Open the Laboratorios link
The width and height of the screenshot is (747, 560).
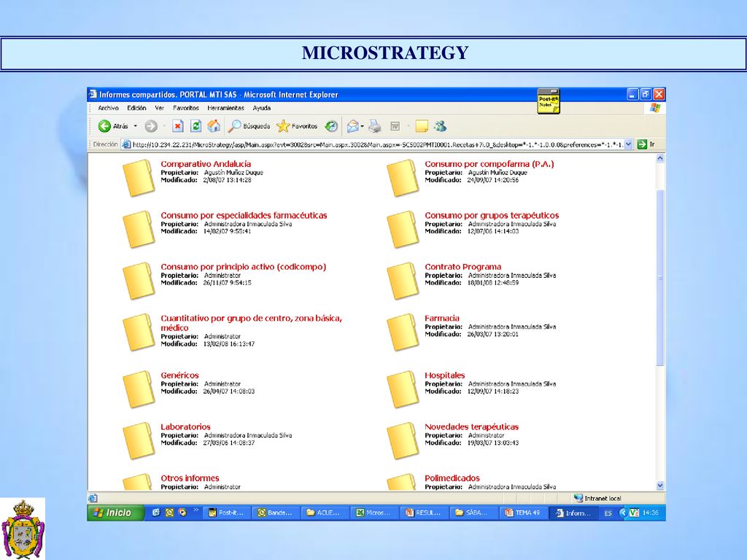tap(185, 427)
